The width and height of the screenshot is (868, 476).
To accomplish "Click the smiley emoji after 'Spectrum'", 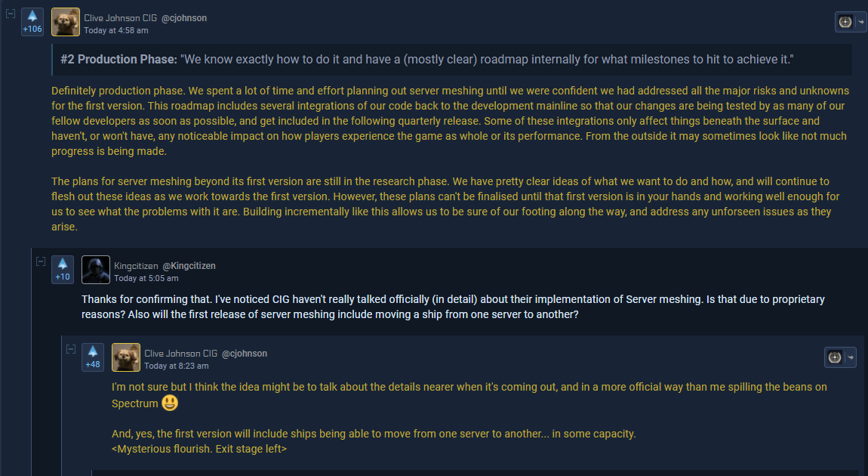I will click(169, 403).
